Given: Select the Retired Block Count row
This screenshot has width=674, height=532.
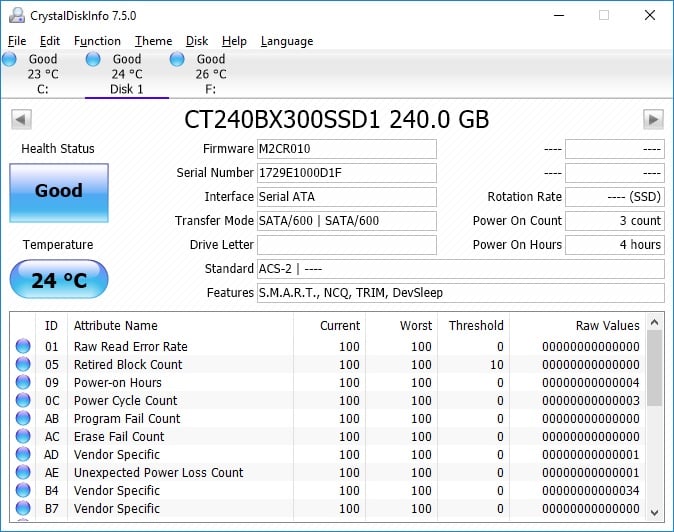Looking at the screenshot, I should tap(328, 364).
